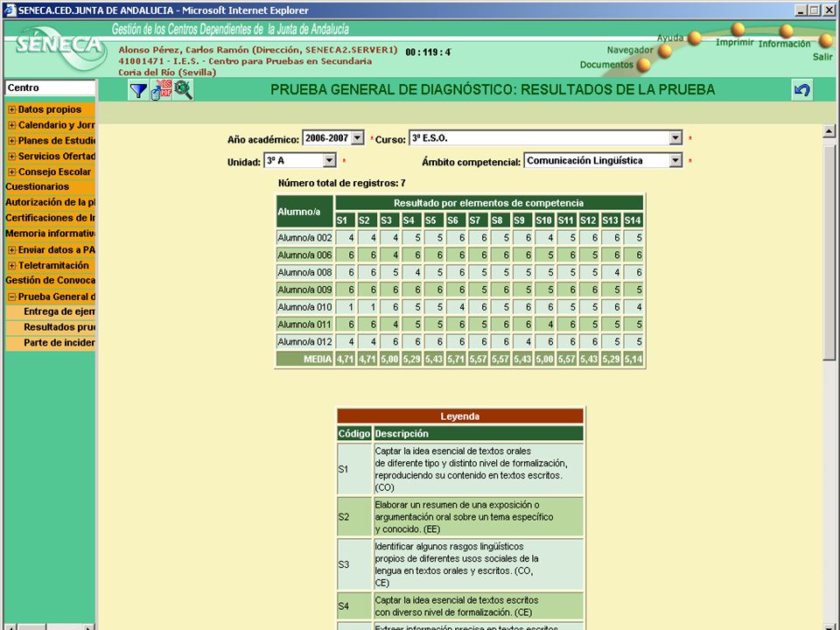Click the S1 column header
Screen dimensions: 840x630
(345, 220)
